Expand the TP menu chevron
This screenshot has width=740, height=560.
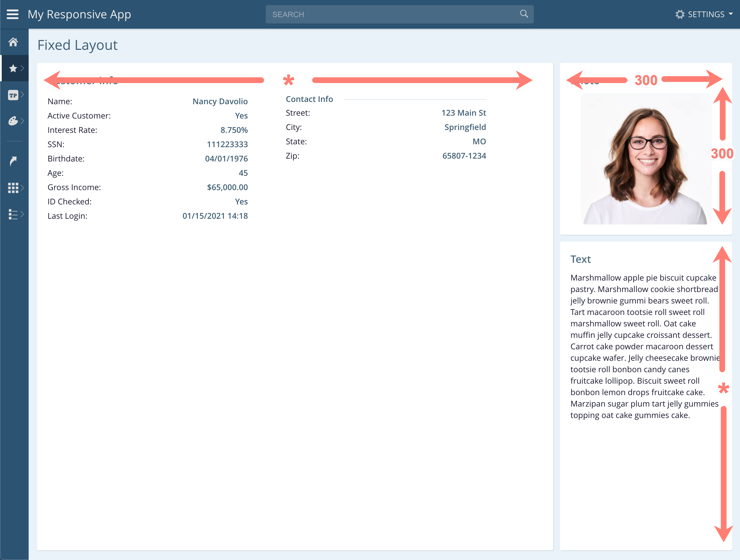(22, 95)
